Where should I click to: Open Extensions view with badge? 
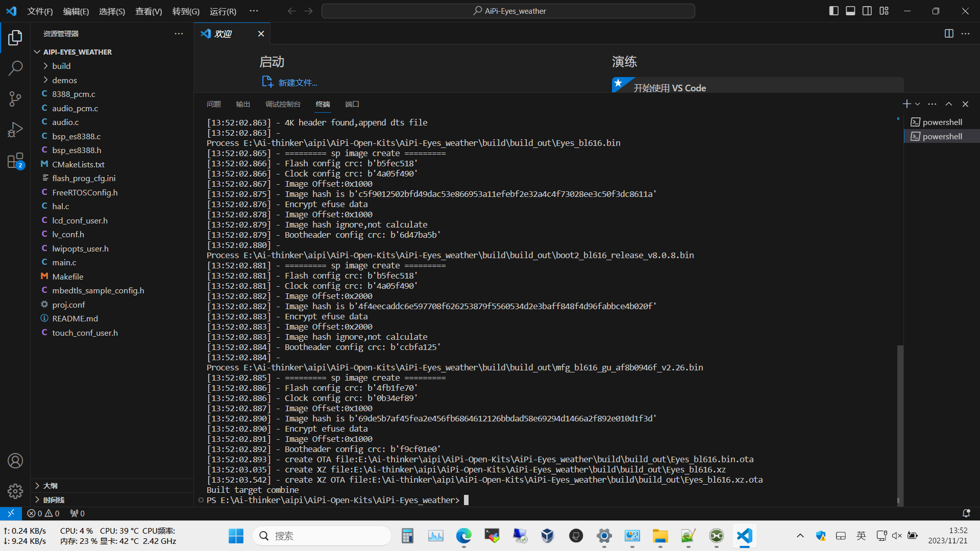tap(15, 161)
